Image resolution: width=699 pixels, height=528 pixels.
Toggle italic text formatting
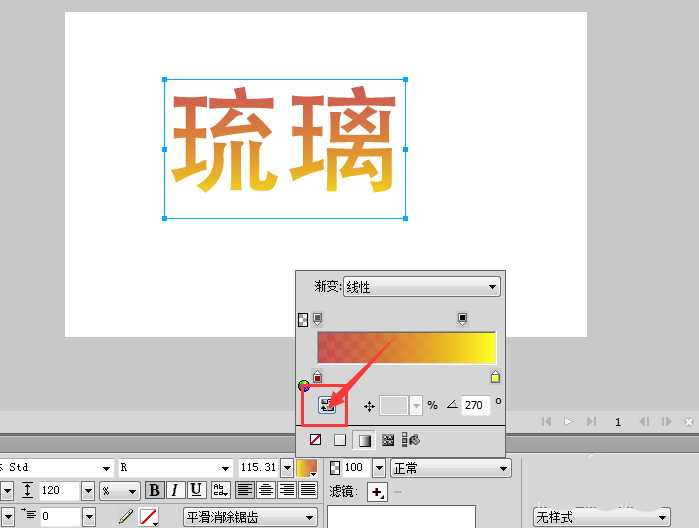(x=175, y=490)
